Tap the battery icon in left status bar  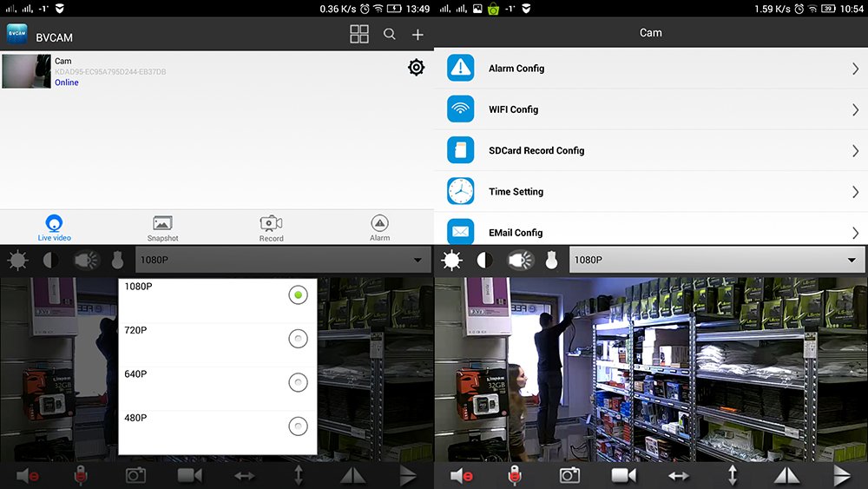(x=394, y=9)
